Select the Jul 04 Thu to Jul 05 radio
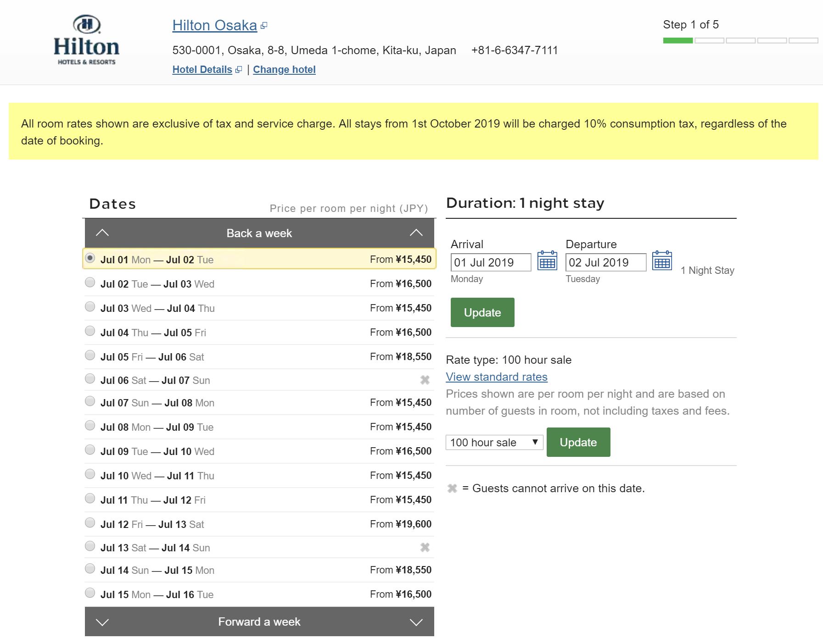Image resolution: width=823 pixels, height=644 pixels. (x=90, y=331)
